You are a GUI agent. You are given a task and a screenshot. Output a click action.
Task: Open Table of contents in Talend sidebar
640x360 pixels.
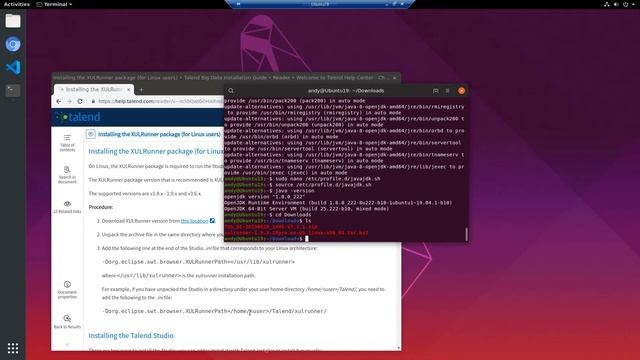tap(67, 143)
